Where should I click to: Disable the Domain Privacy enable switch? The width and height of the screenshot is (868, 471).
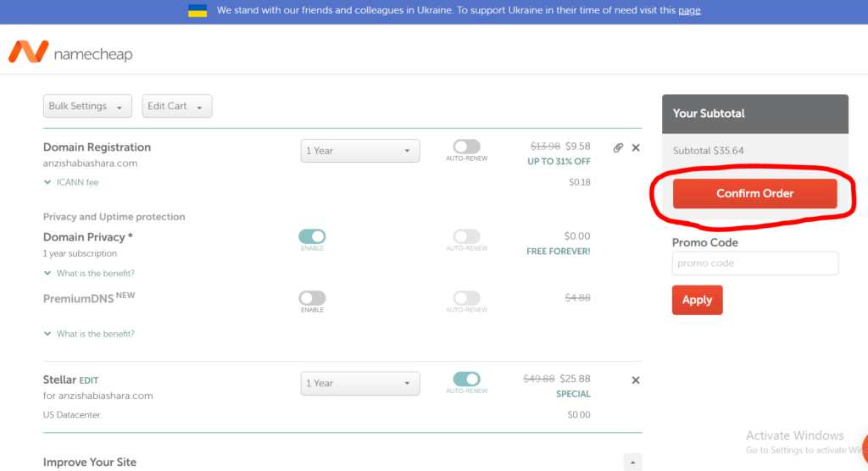(x=312, y=236)
